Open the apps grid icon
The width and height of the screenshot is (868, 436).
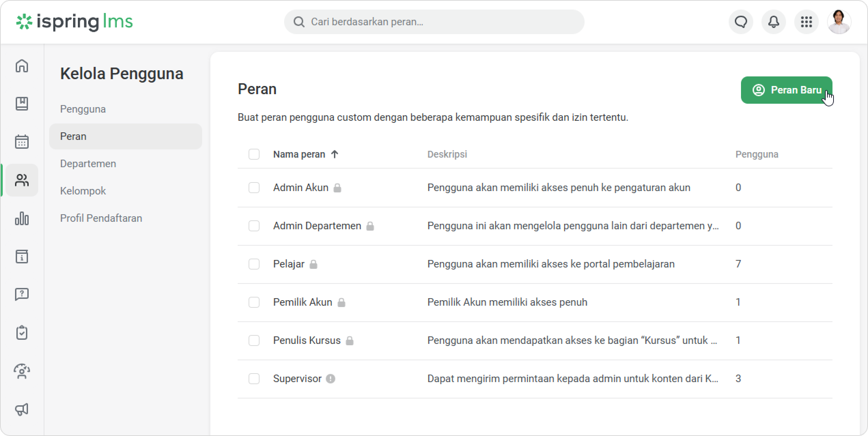(x=806, y=22)
